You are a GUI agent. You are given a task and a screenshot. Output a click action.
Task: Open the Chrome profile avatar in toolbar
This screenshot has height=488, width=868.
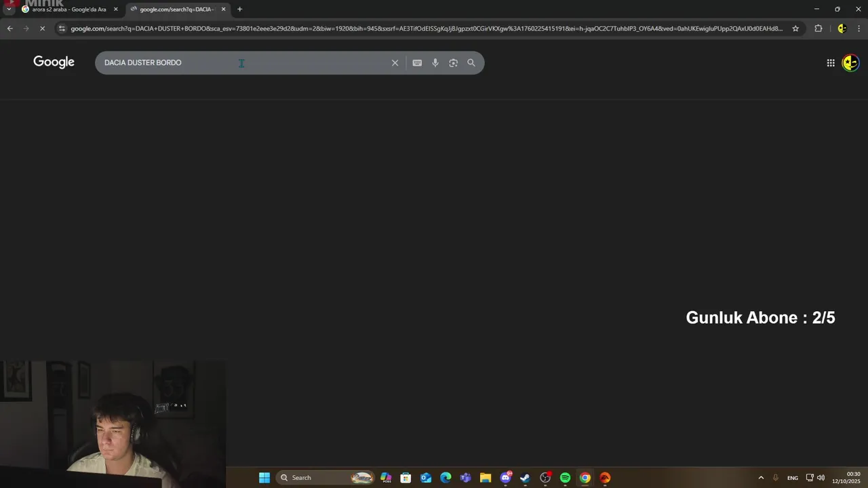coord(842,28)
